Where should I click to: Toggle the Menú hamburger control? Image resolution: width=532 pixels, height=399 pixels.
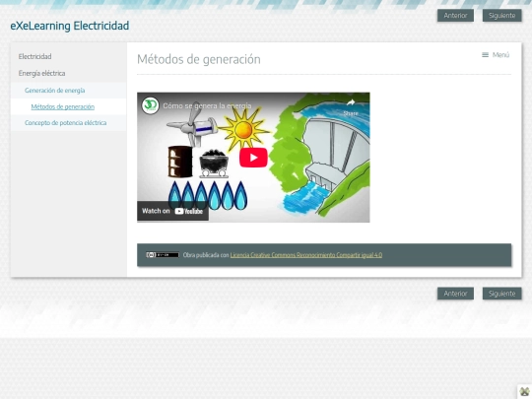(x=496, y=55)
